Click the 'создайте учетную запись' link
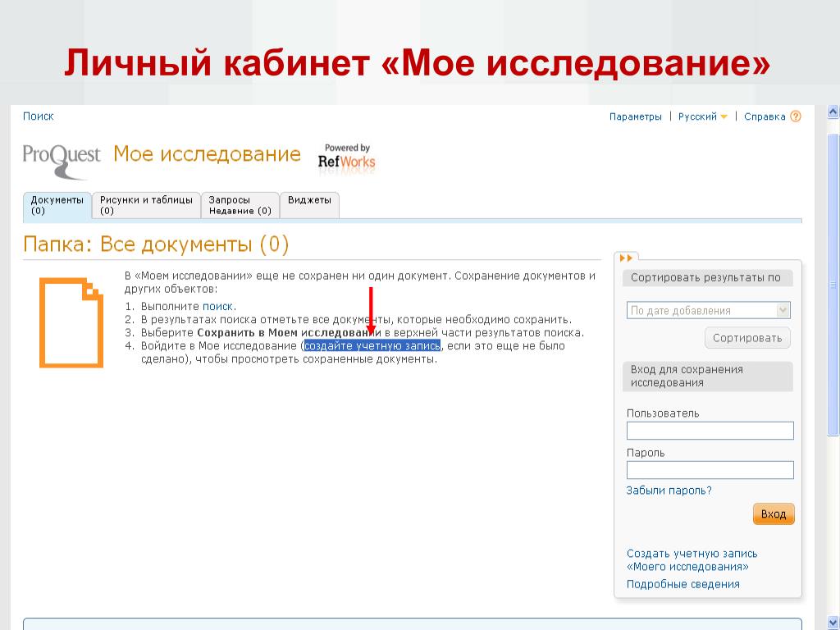The width and height of the screenshot is (840, 630). [x=372, y=346]
